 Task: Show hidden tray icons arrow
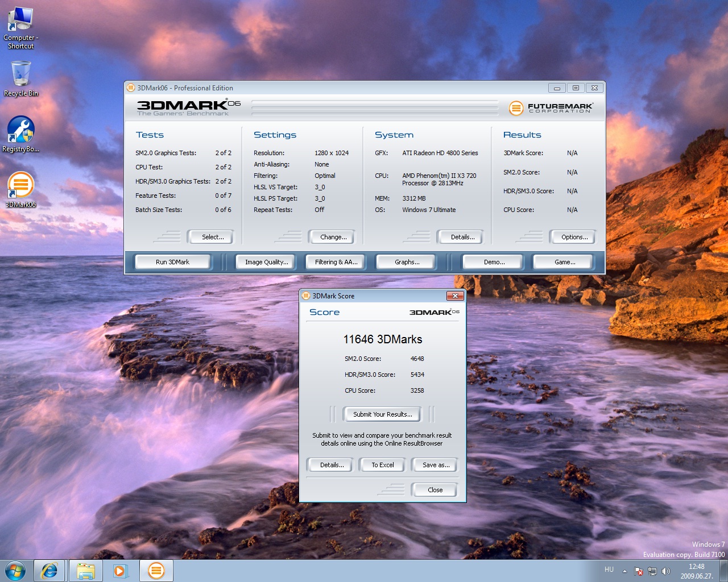point(624,571)
